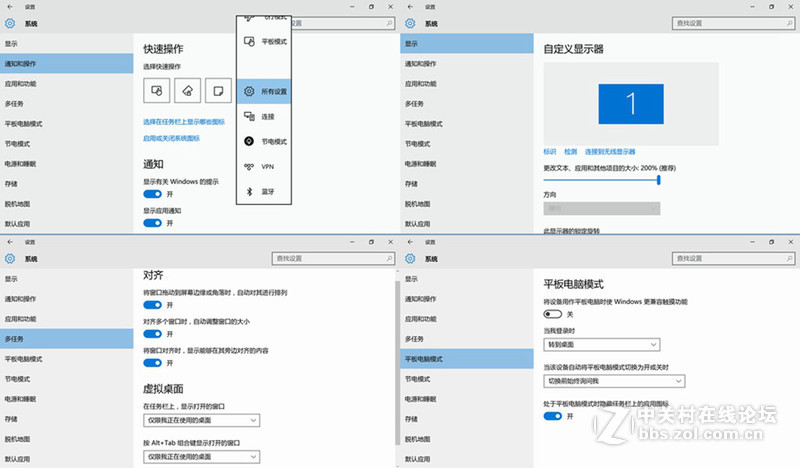Select the VPN entry in the popup list

click(x=264, y=166)
